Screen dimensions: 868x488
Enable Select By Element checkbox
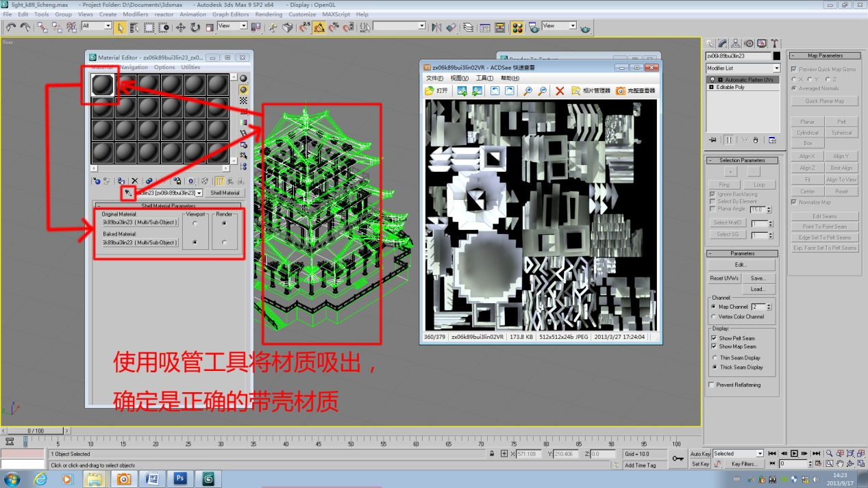712,202
